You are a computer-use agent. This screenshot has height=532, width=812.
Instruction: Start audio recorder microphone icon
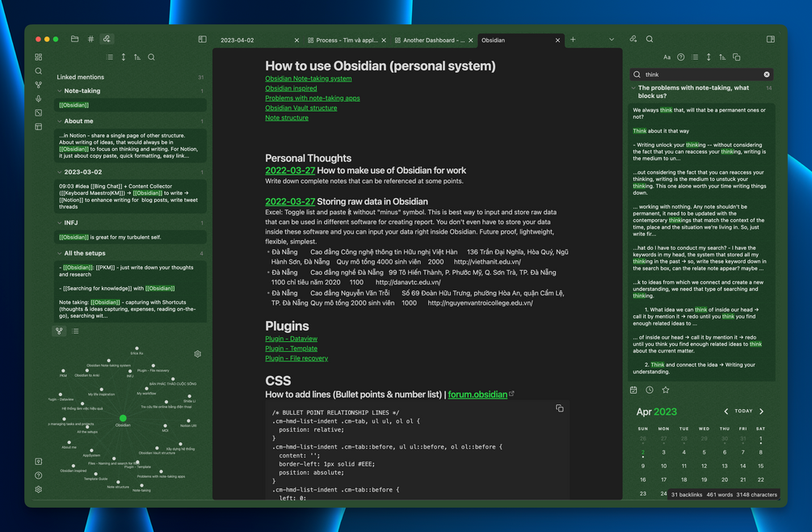(x=38, y=99)
